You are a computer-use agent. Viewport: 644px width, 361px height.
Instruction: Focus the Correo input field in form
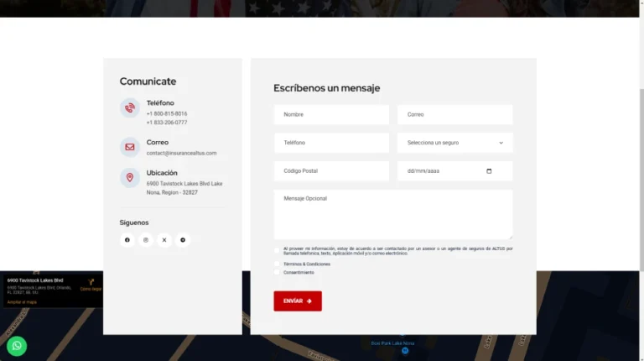pyautogui.click(x=455, y=115)
